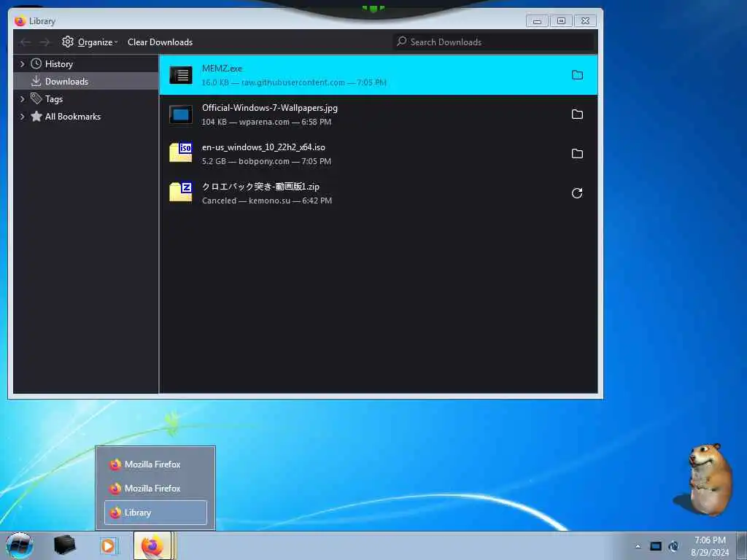Select All Bookmarks in the sidebar
Viewport: 747px width, 560px height.
click(x=86, y=116)
